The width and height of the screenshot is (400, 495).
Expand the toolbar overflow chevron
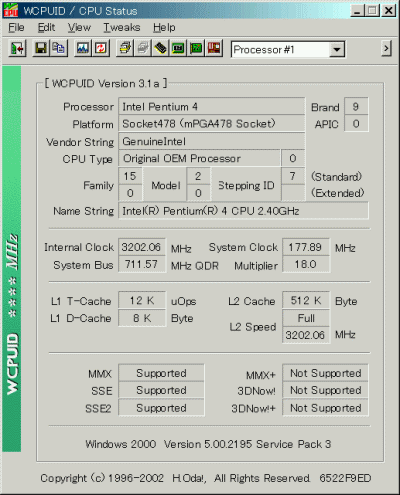pyautogui.click(x=386, y=49)
